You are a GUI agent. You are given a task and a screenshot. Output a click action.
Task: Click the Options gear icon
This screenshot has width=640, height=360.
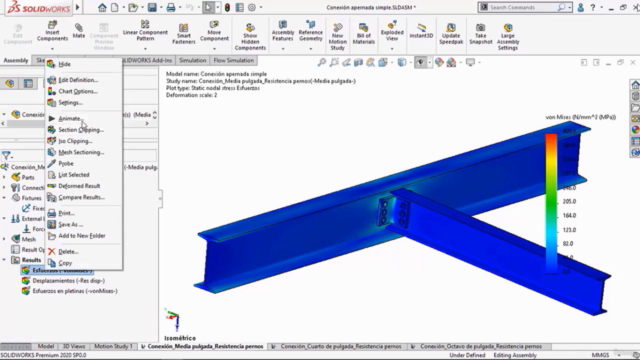pyautogui.click(x=252, y=7)
